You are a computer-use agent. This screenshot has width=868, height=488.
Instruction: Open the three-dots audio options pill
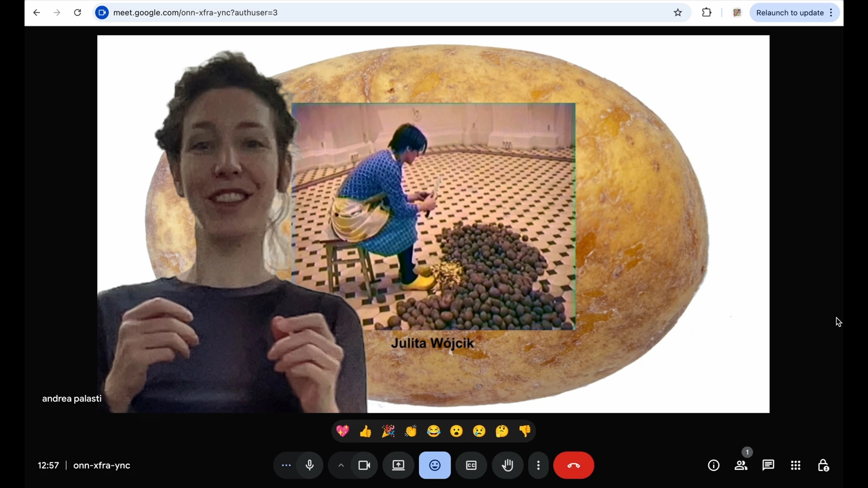(286, 465)
